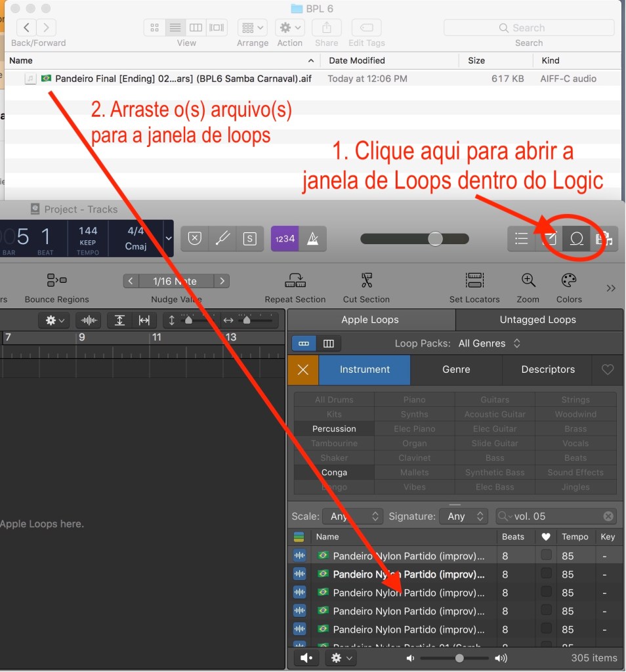
Task: Open the List Editors button
Action: [x=522, y=239]
